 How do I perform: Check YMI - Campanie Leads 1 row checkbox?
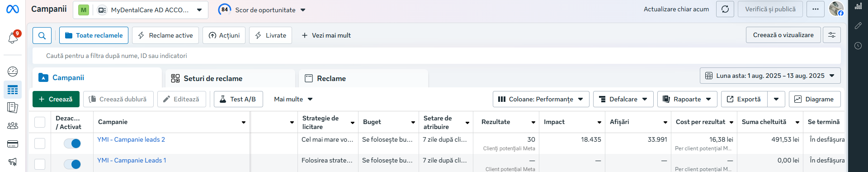(40, 164)
